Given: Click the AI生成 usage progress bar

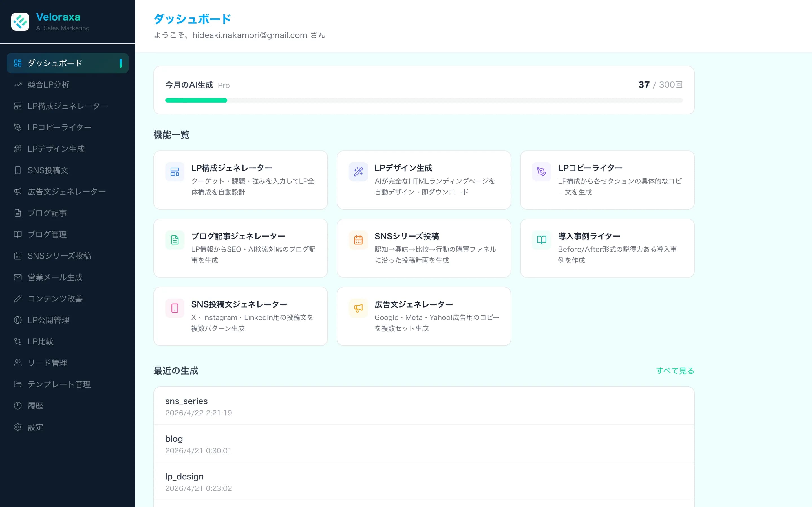Looking at the screenshot, I should [423, 100].
